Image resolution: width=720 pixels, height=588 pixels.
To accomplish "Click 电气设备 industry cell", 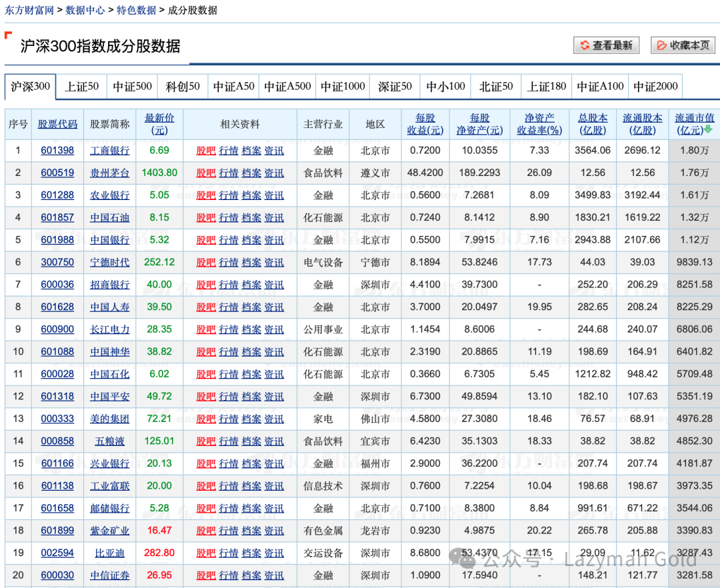I will 323,263.
